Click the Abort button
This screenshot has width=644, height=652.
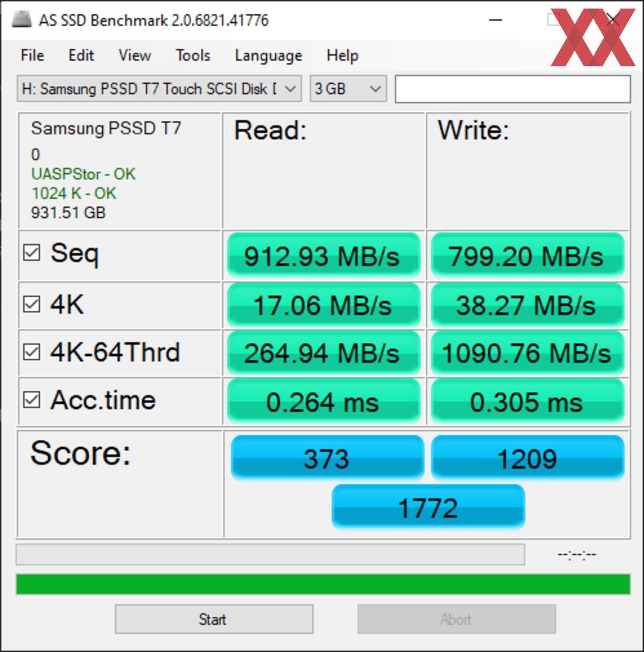click(x=456, y=619)
